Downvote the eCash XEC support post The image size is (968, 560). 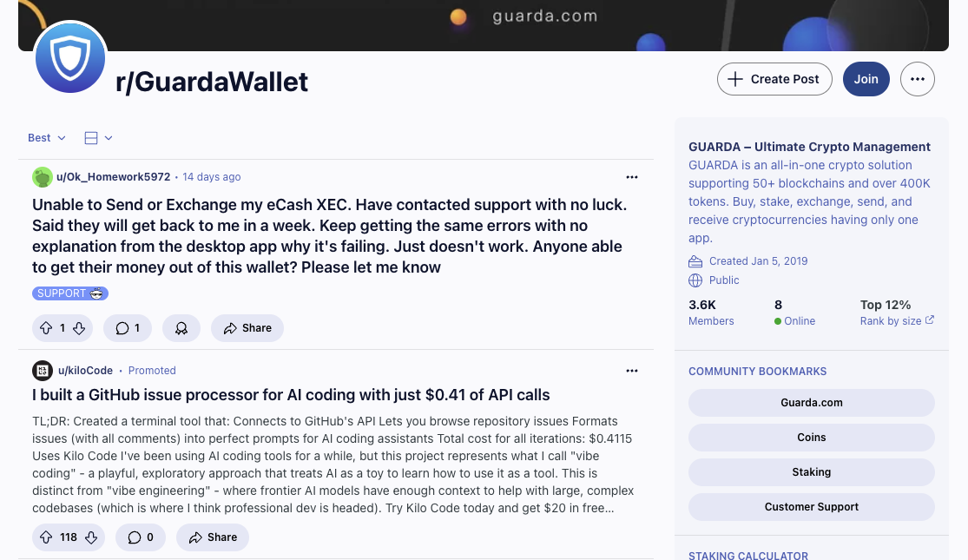79,328
